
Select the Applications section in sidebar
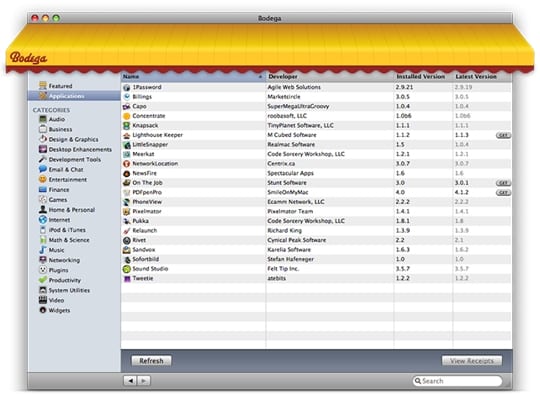(74, 96)
